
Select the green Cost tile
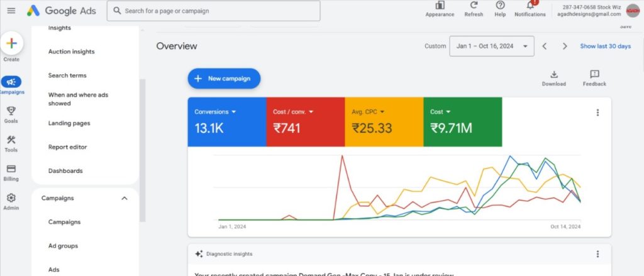click(462, 121)
